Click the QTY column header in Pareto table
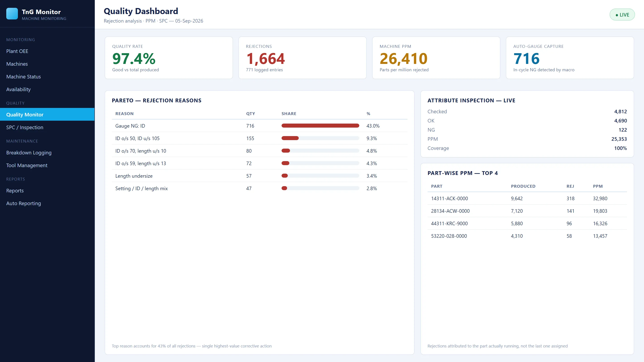This screenshot has height=362, width=644. point(250,114)
